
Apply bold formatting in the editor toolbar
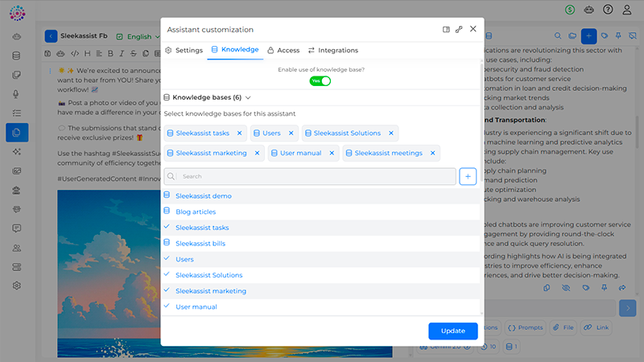tap(110, 53)
